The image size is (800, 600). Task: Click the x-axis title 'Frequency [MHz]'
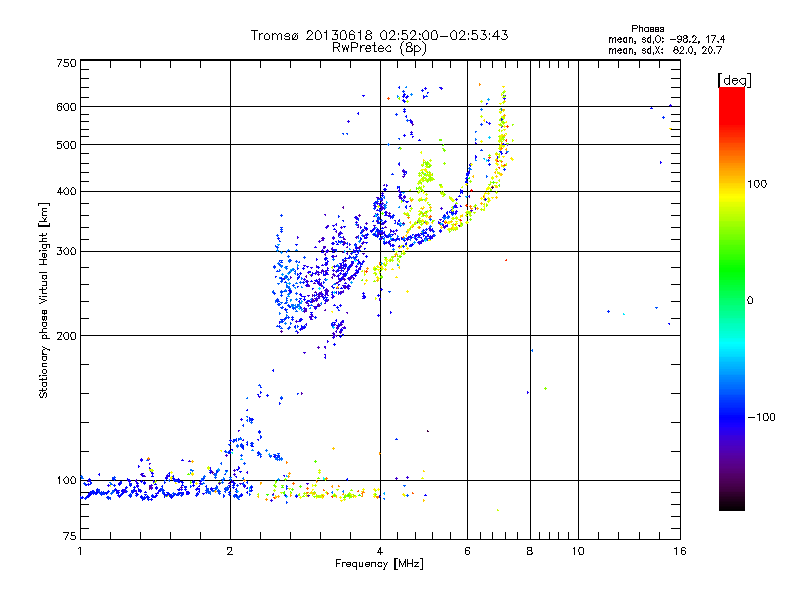click(x=379, y=564)
